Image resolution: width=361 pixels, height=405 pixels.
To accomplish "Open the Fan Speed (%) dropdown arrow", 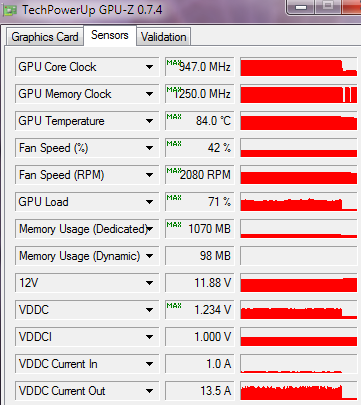I will coord(149,148).
